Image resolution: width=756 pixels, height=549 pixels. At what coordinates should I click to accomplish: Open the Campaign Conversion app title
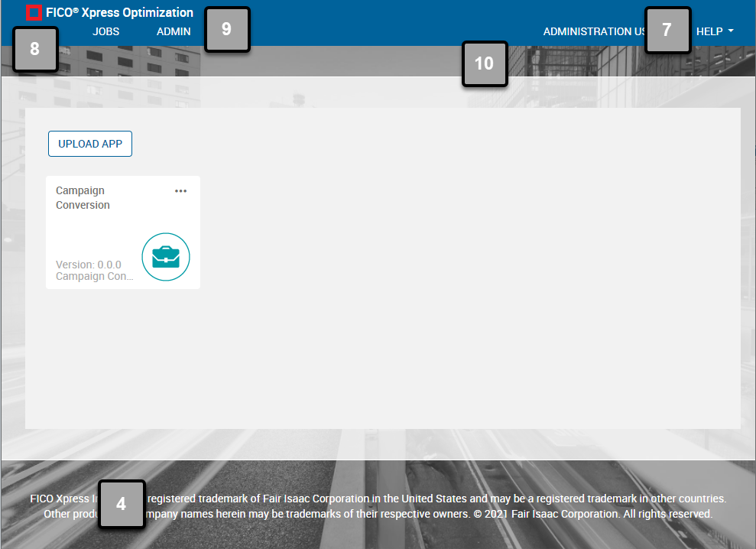click(x=83, y=198)
